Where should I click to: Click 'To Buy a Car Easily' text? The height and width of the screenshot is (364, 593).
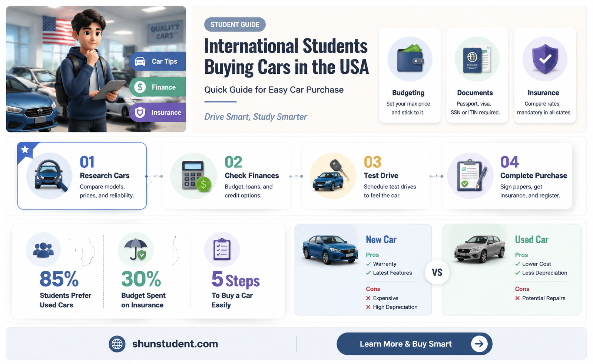click(x=232, y=300)
